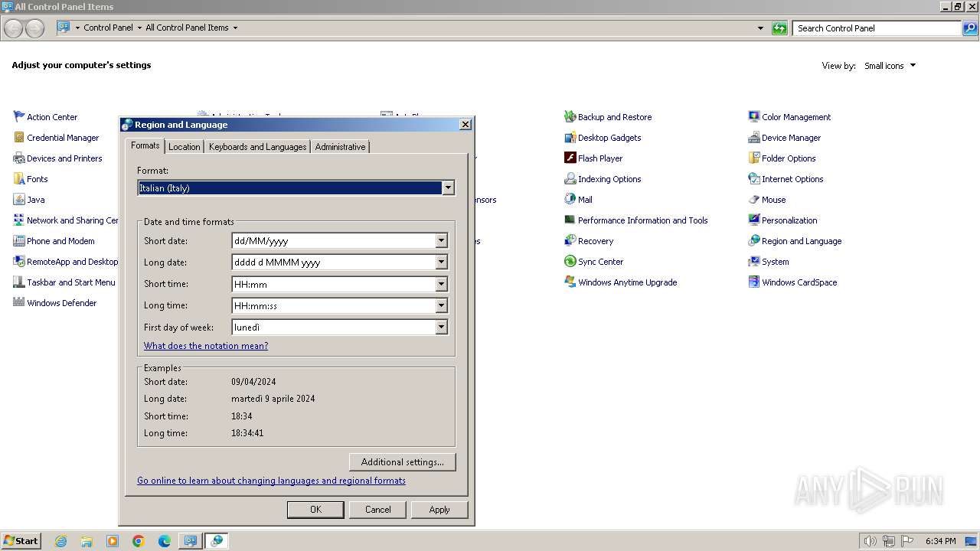Open the Start menu
This screenshot has height=551, width=980.
click(21, 541)
